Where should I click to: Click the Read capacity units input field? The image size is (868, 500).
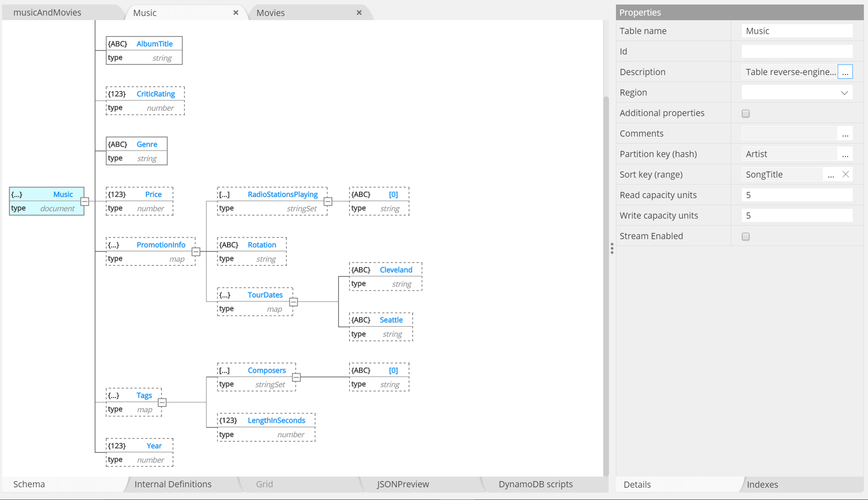click(x=796, y=195)
